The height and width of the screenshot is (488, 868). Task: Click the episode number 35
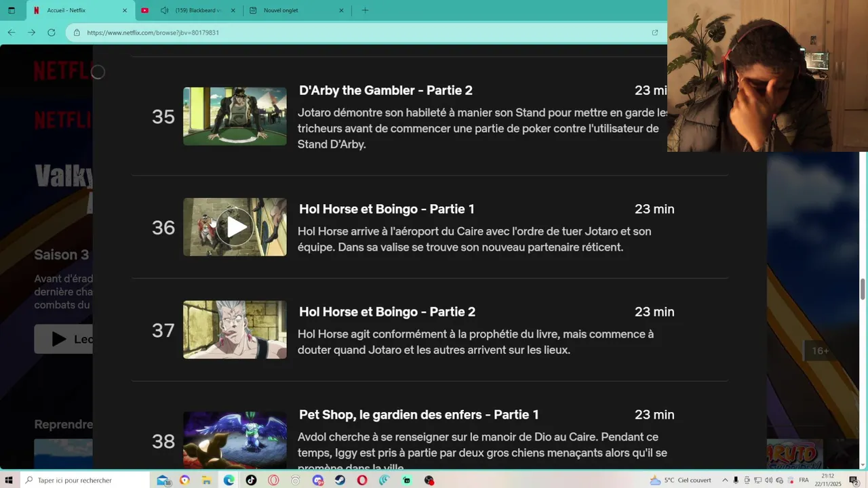coord(163,117)
